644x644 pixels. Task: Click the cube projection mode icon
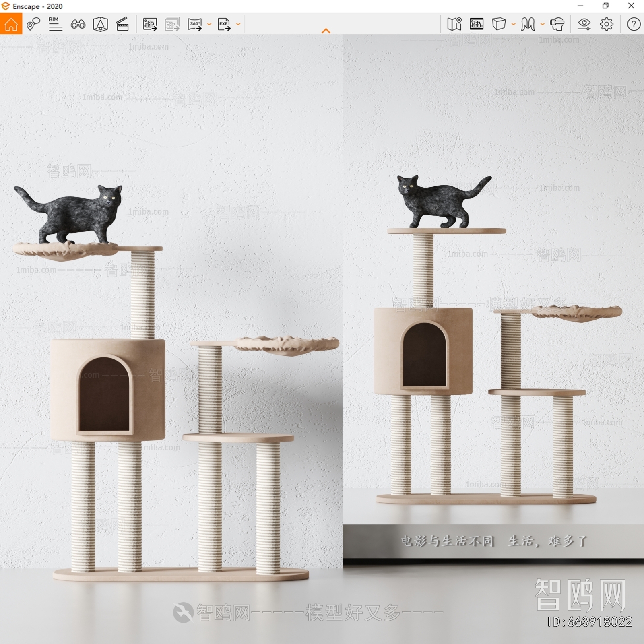click(499, 24)
